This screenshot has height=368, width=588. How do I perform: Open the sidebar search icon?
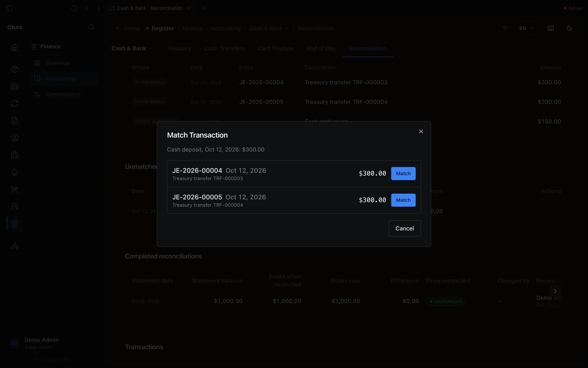(x=91, y=27)
